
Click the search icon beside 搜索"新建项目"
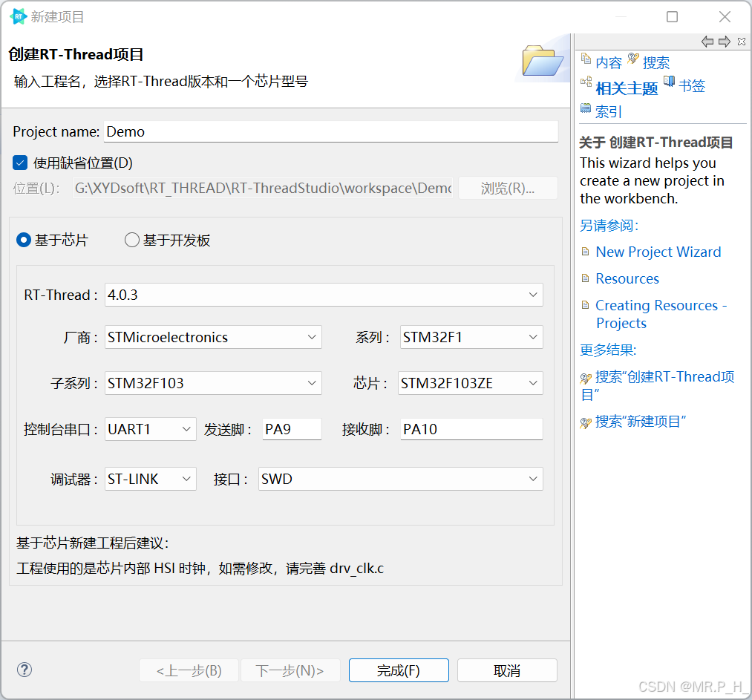(586, 423)
